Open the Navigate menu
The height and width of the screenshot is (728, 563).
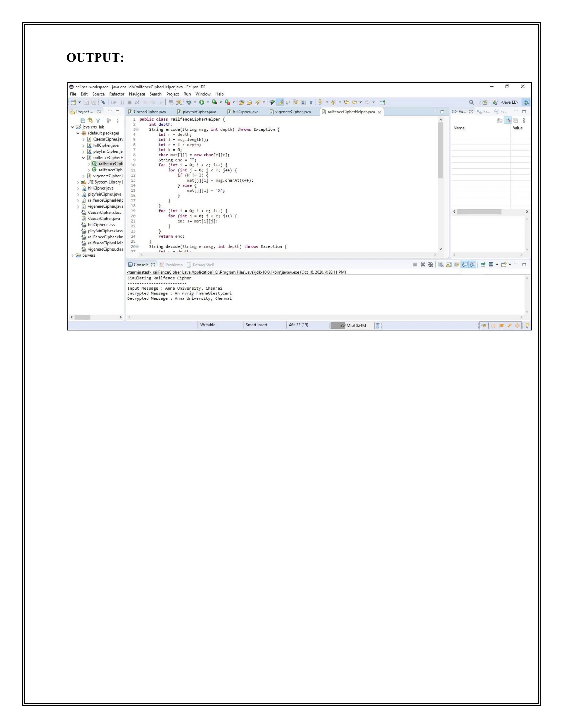click(x=137, y=94)
